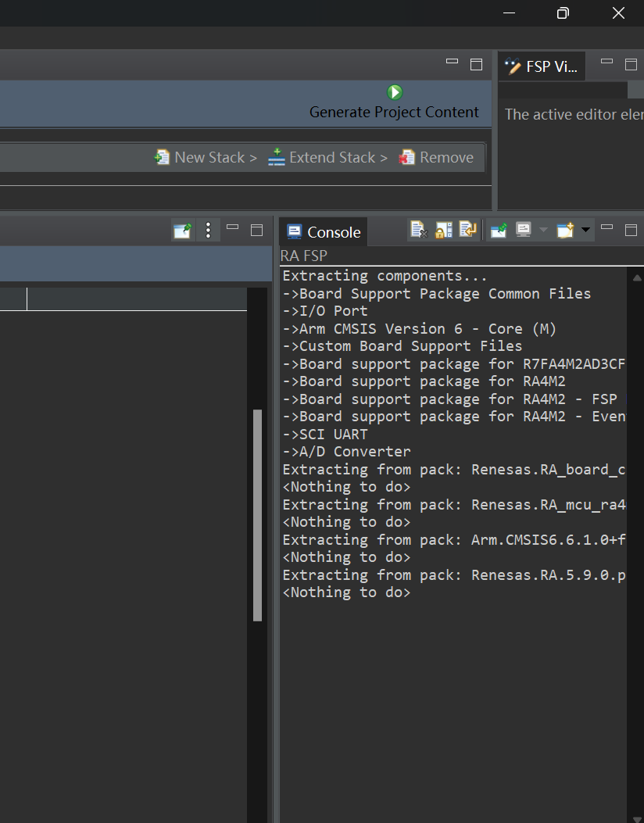The height and width of the screenshot is (823, 644).
Task: Select the Console tab
Action: [324, 232]
